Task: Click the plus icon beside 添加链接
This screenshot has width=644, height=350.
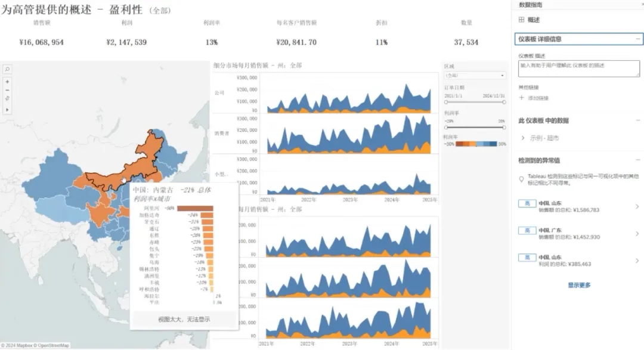Action: 522,98
